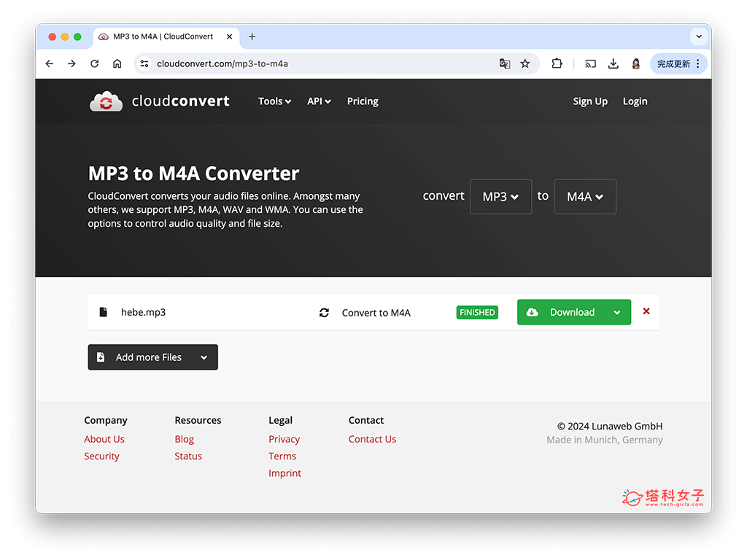The height and width of the screenshot is (560, 747).
Task: Click the hebe.mp3 file name
Action: click(144, 312)
